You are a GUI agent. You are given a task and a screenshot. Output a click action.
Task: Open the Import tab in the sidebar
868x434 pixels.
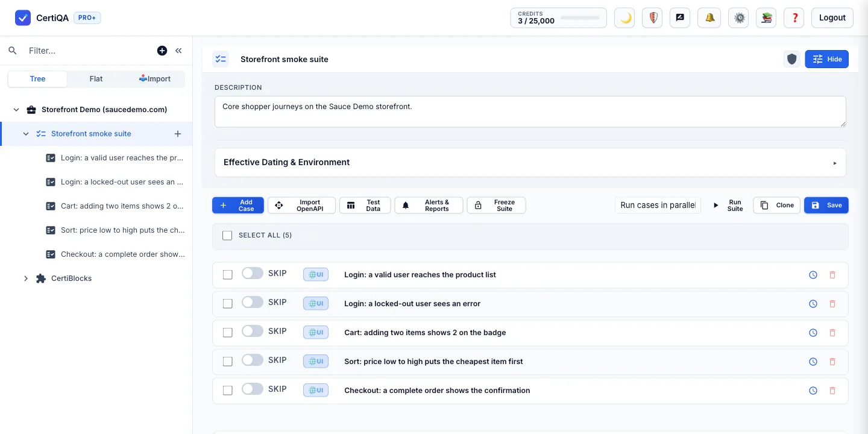(x=155, y=79)
